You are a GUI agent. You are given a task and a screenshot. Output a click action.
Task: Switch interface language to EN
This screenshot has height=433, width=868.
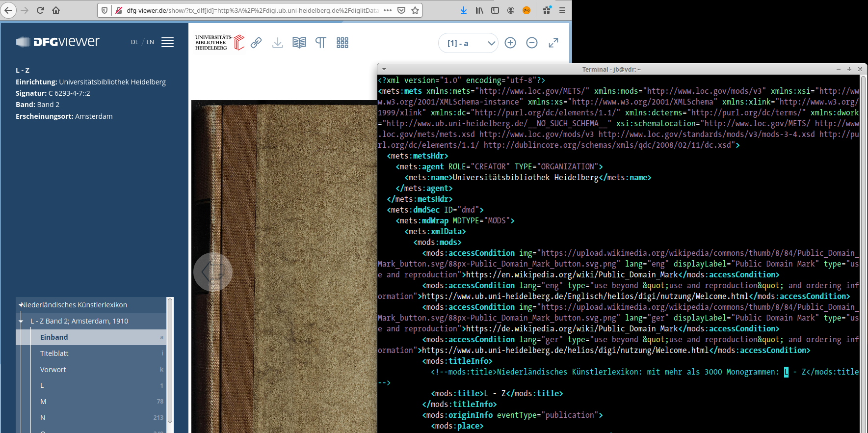click(x=150, y=42)
